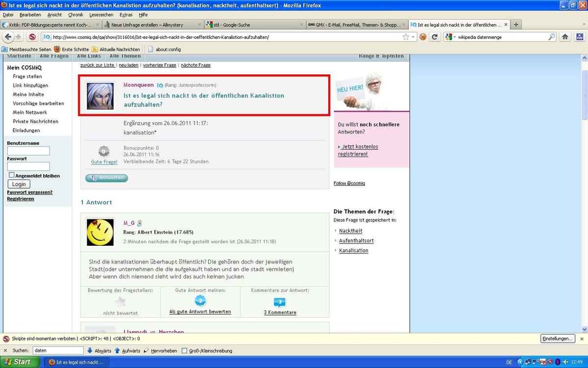Switch to the stil - Google-Suche tab
Screen dimensions: 588x368
pos(254,25)
